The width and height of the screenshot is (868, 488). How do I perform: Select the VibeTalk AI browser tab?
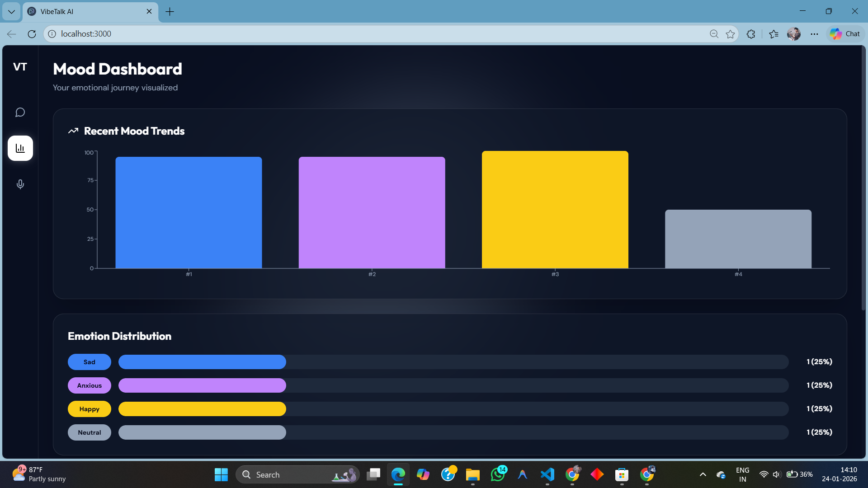(86, 12)
